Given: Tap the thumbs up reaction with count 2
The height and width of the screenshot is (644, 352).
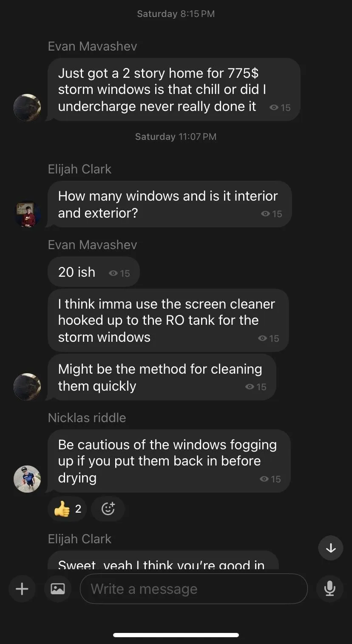Looking at the screenshot, I should [x=68, y=508].
